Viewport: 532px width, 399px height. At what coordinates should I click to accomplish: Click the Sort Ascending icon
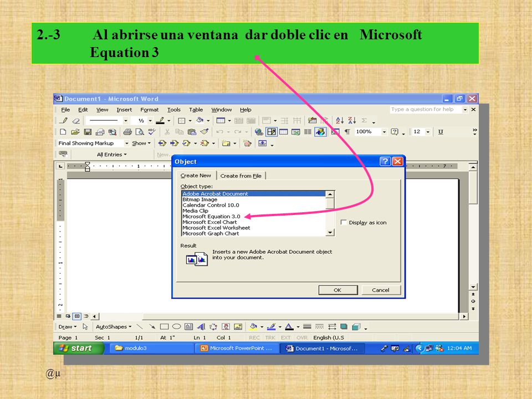[339, 120]
